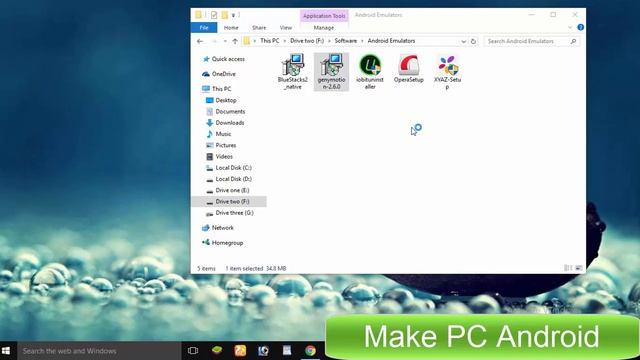Open Local Disk (C:) in sidebar
Viewport: 640px width, 360px height.
pos(229,168)
